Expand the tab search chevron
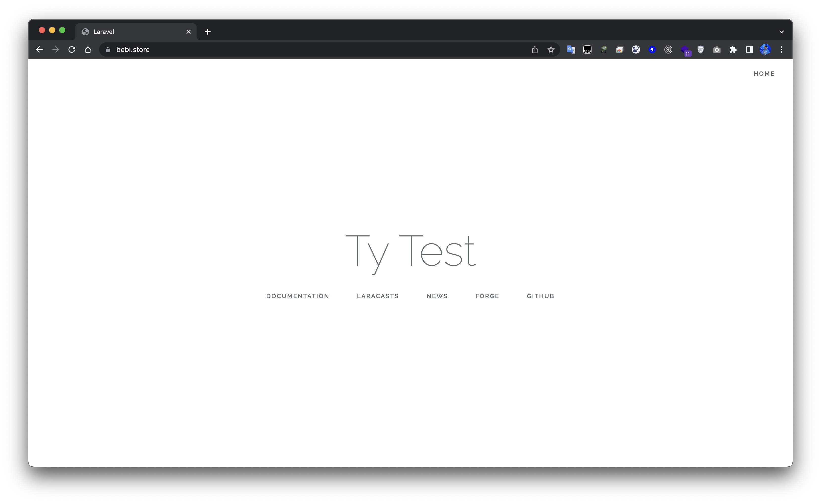The height and width of the screenshot is (504, 821). (x=781, y=32)
